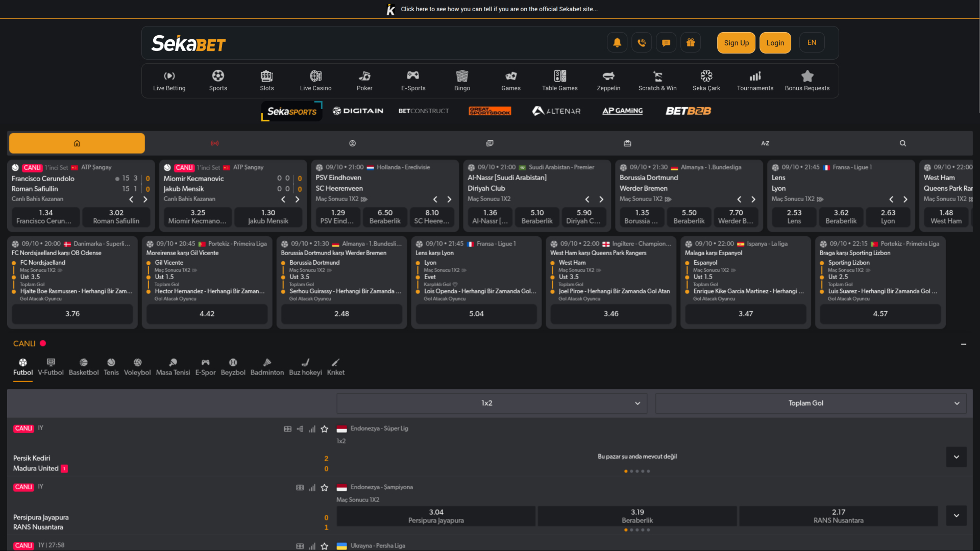Expand markets for Persipura Jayapura match
The height and width of the screenshot is (551, 980).
pos(957,516)
